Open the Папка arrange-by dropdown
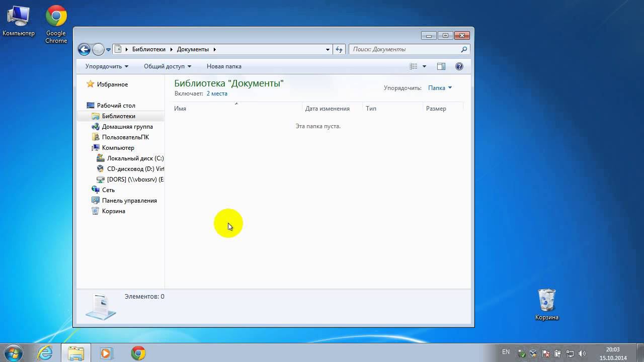Image resolution: width=644 pixels, height=362 pixels. tap(440, 88)
